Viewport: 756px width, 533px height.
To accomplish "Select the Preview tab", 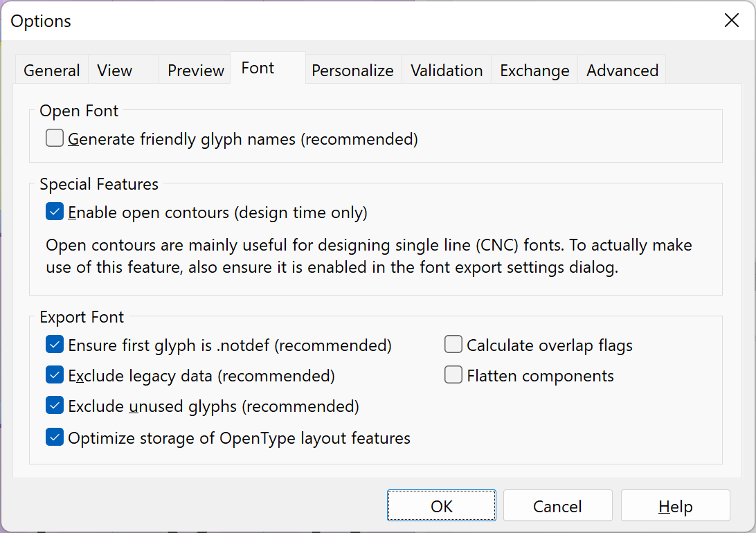I will (x=195, y=71).
